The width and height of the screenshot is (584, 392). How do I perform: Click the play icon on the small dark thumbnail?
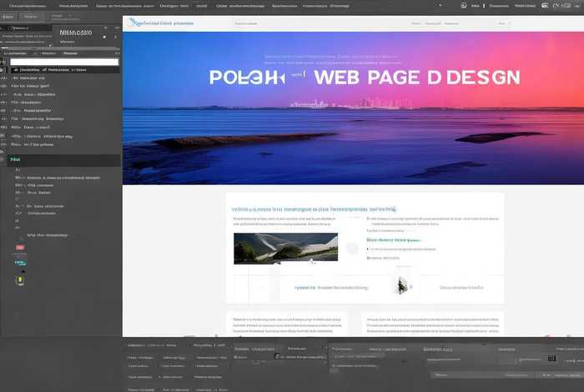click(x=403, y=285)
